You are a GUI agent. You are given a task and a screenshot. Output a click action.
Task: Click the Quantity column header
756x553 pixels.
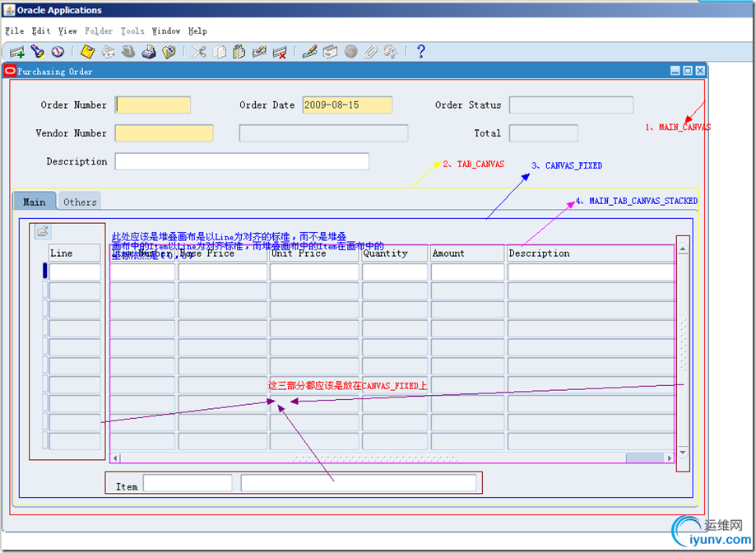[x=395, y=253]
